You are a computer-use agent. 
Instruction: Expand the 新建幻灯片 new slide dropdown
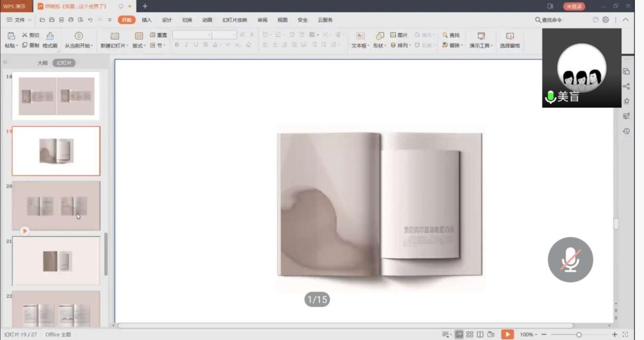coord(127,46)
